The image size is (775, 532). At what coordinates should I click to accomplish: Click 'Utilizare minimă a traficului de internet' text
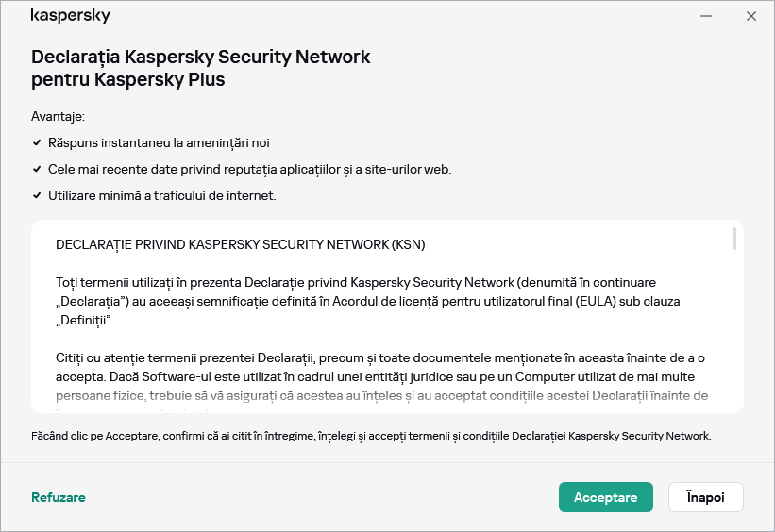pos(161,196)
